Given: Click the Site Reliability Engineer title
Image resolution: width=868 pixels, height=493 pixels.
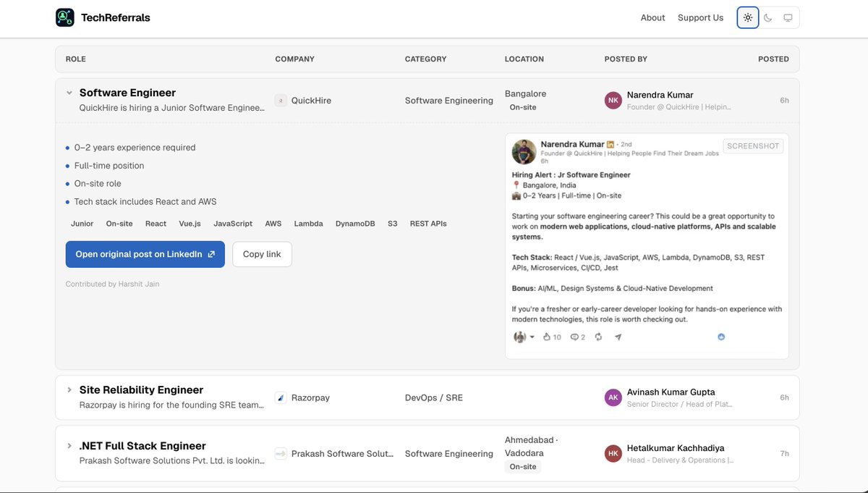Looking at the screenshot, I should tap(141, 389).
